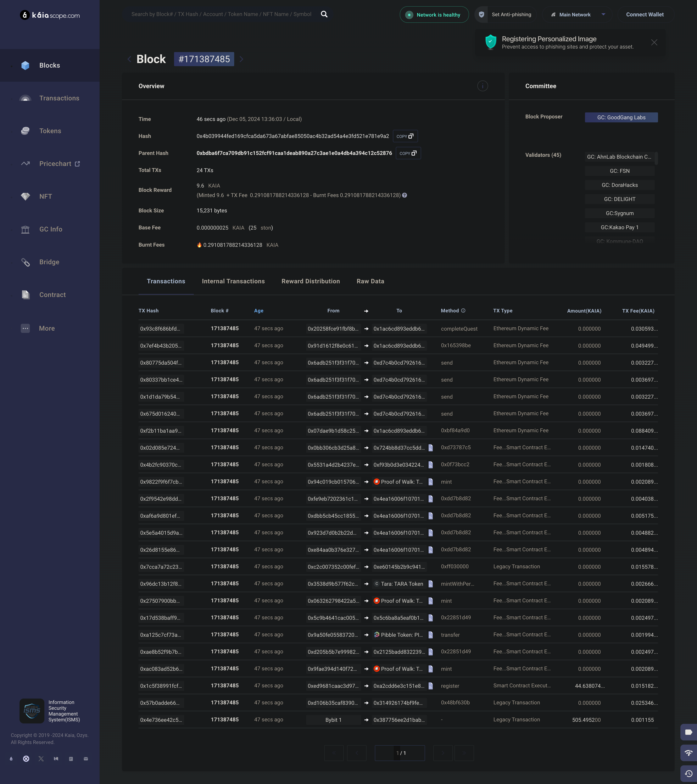Click contract icon beside 0x724bb8d37cc5dd...
This screenshot has height=784, width=697.
pos(430,448)
